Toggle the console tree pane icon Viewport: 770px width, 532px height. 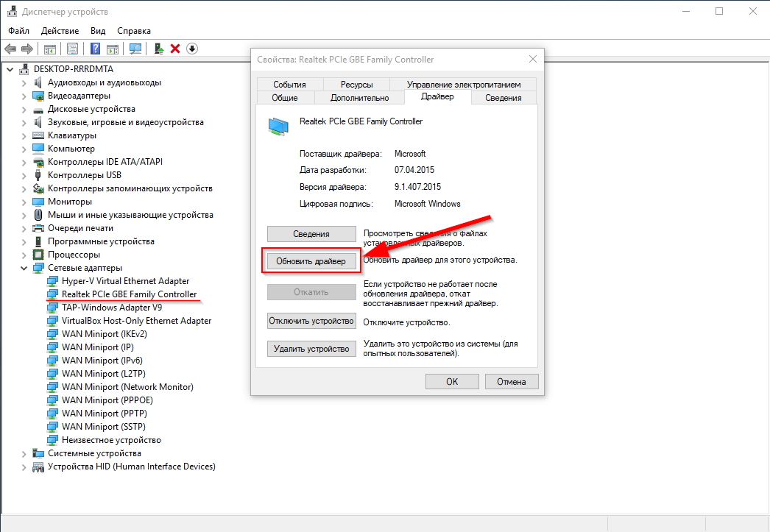[x=49, y=49]
